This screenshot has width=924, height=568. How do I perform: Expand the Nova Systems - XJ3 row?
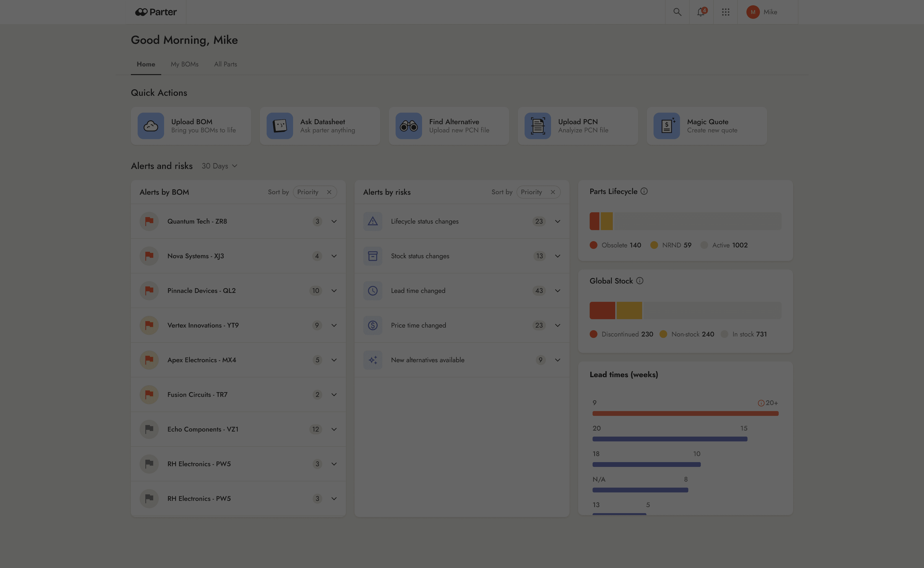[x=334, y=256]
